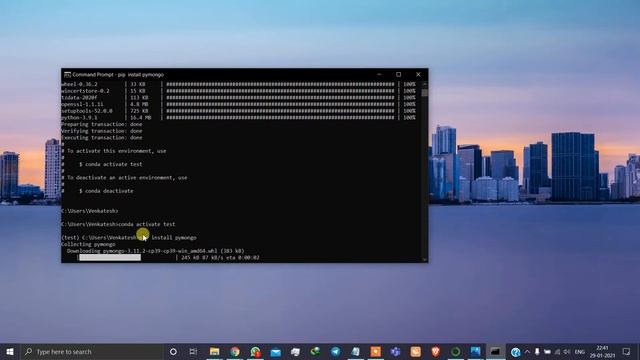Screen dimensions: 640x360
Task: Click the scrollbar down arrow in Command Prompt
Action: click(x=424, y=259)
